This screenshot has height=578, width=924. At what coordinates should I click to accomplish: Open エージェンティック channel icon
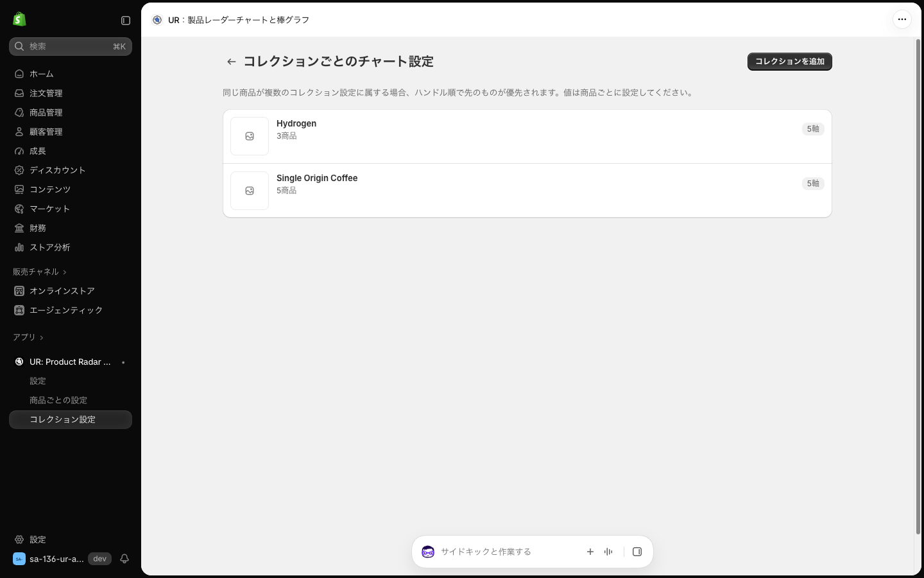click(x=19, y=310)
